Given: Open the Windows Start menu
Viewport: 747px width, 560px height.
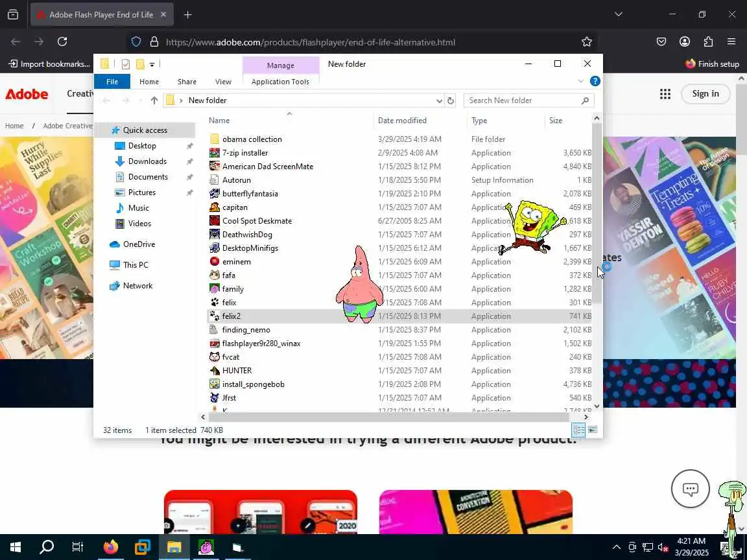Looking at the screenshot, I should [16, 547].
